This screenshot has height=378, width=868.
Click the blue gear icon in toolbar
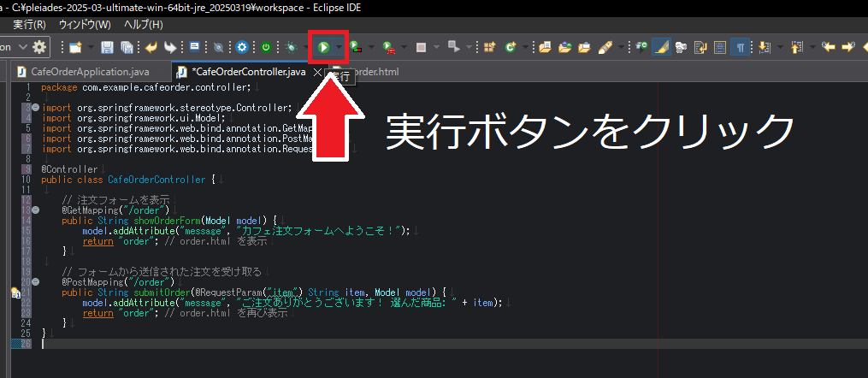[x=242, y=47]
